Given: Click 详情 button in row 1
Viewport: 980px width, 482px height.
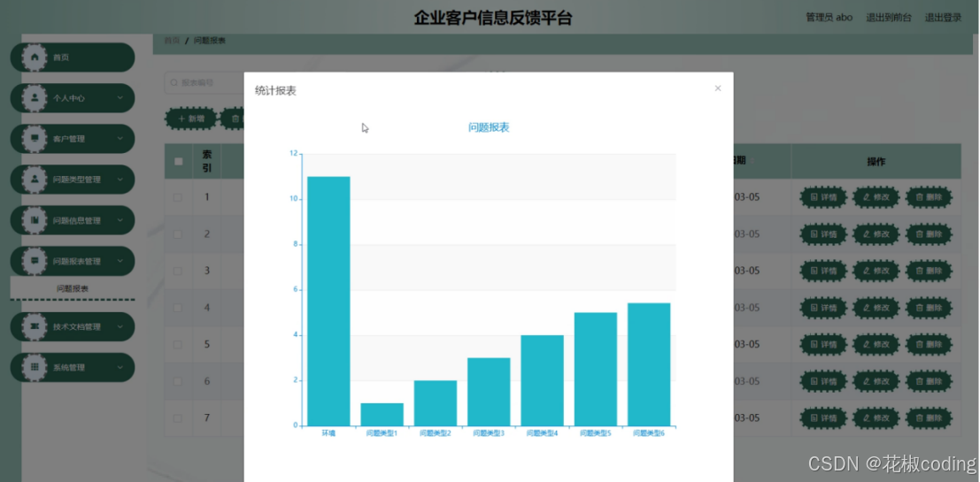Looking at the screenshot, I should [823, 198].
